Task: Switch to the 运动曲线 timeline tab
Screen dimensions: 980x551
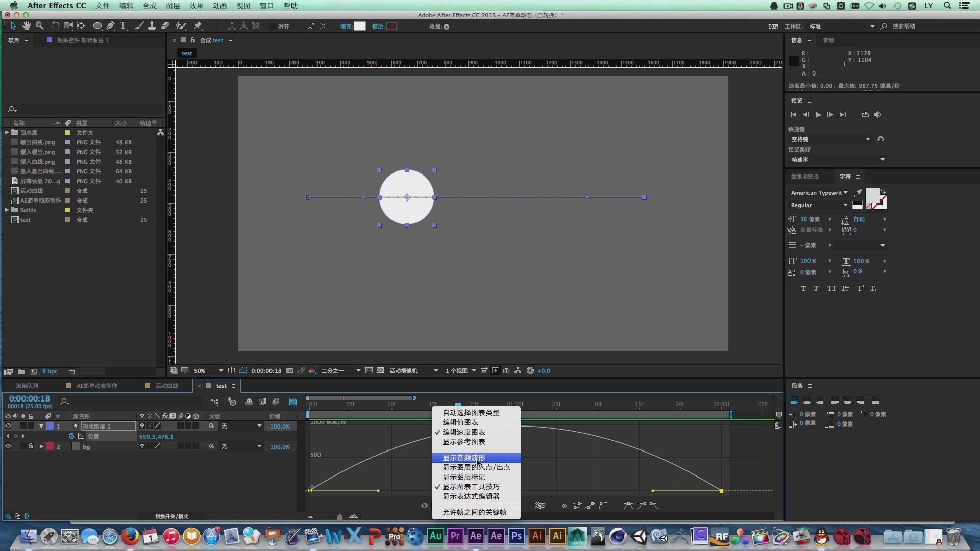Action: (166, 386)
